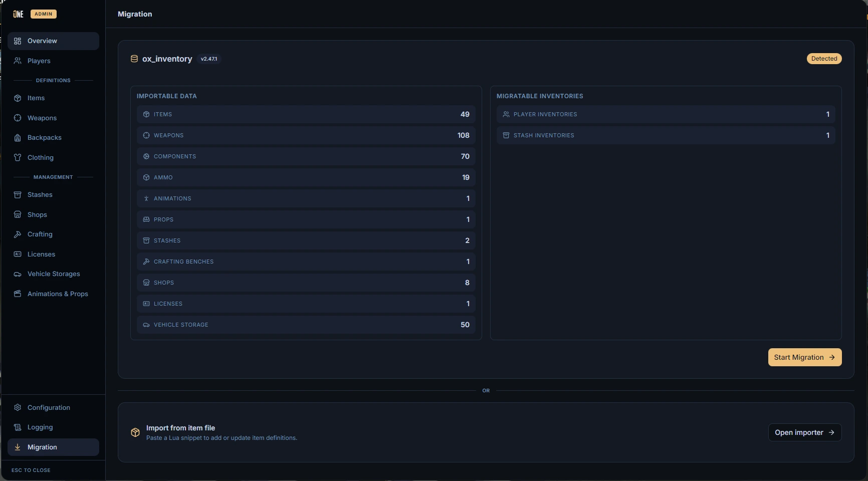Click the Overview grid icon in sidebar
The height and width of the screenshot is (481, 868).
click(x=18, y=41)
